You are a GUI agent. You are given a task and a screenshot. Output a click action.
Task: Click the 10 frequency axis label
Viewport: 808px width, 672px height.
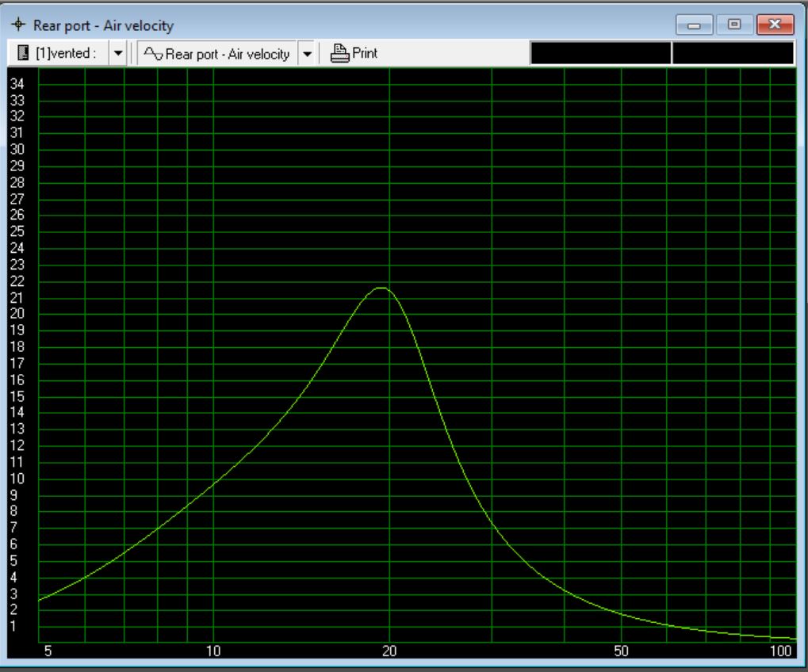[x=213, y=651]
